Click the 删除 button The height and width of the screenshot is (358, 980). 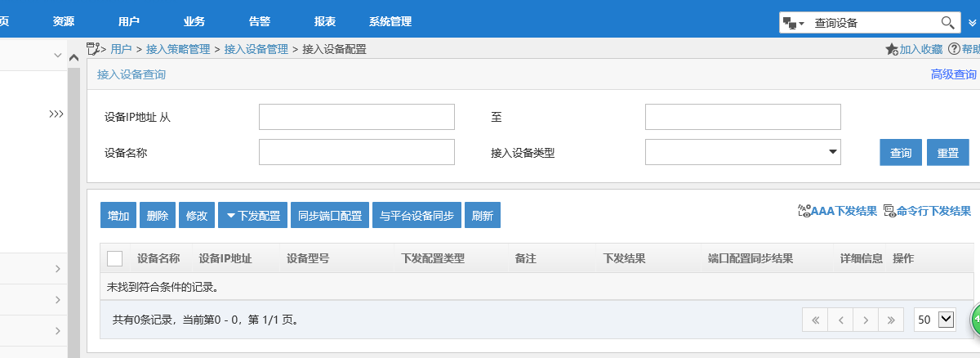[x=158, y=216]
